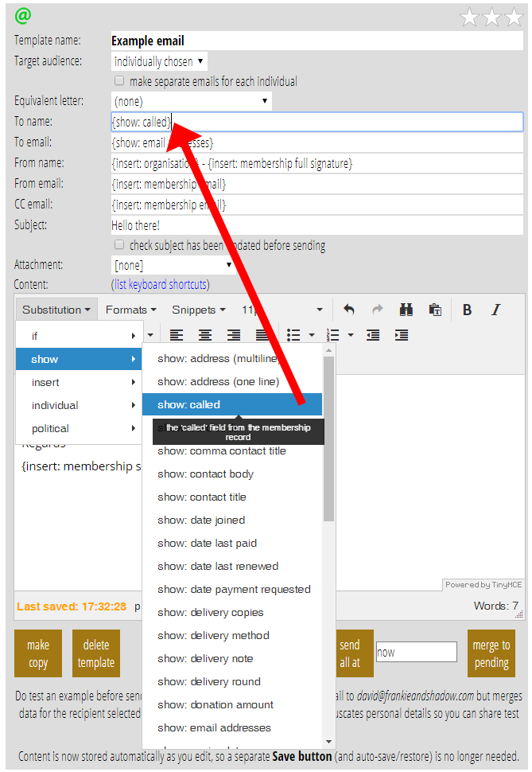This screenshot has width=532, height=772.
Task: Open the font size dropdown
Action: 282,310
